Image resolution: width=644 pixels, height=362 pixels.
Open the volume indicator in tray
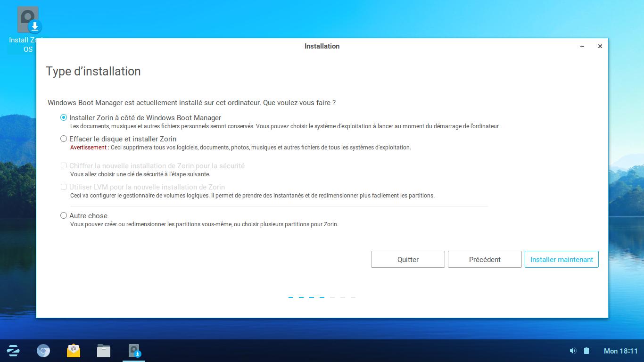click(x=573, y=351)
